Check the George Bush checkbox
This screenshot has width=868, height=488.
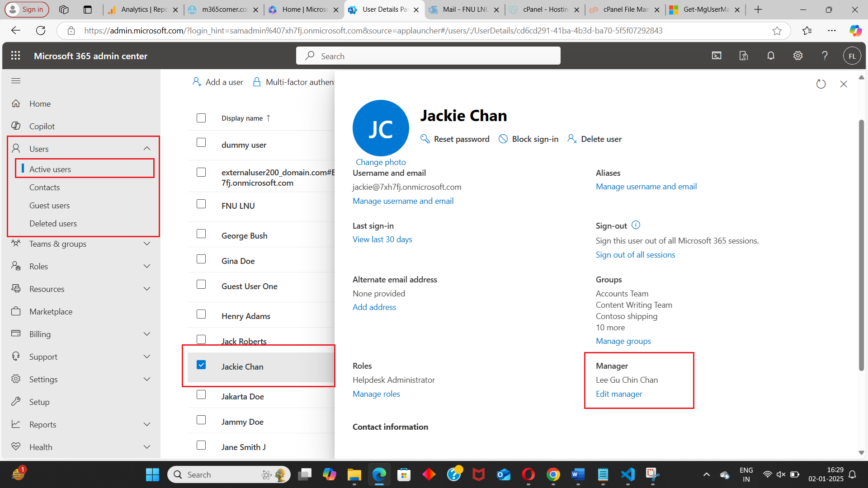(201, 234)
